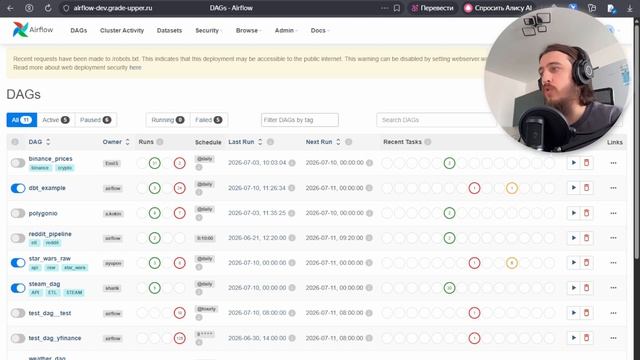Open successful runs circle for binance_prices

coord(154,163)
